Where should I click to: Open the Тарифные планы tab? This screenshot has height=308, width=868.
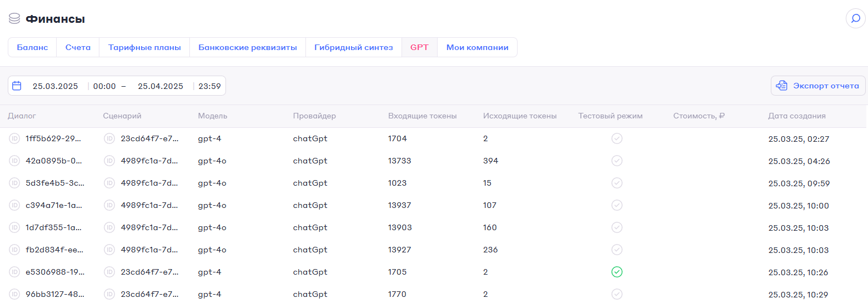144,47
